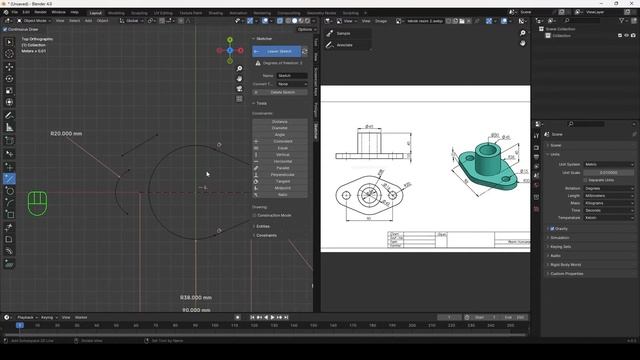Image resolution: width=640 pixels, height=360 pixels.
Task: Open Global transform orientation dropdown
Action: tap(131, 20)
